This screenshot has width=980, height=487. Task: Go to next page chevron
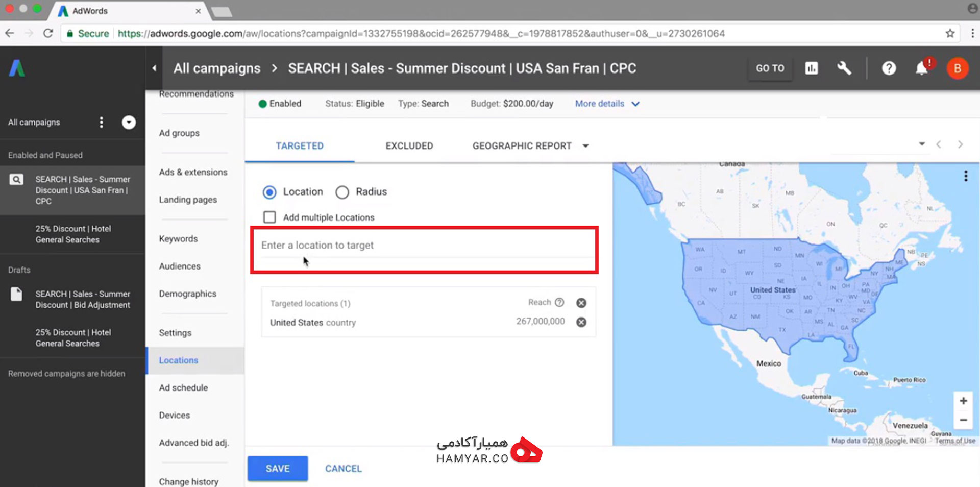click(x=960, y=144)
